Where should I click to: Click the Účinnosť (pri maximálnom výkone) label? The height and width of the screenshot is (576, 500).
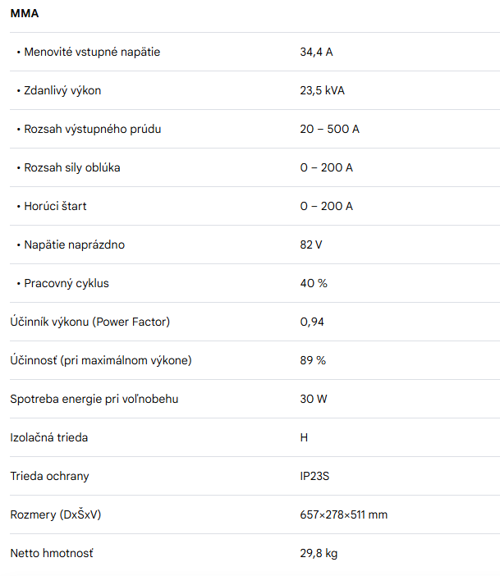tap(101, 360)
